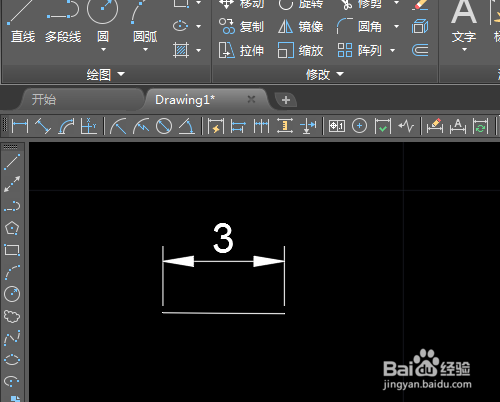500x402 pixels.
Task: Click Angular dimension icon
Action: pos(187,127)
